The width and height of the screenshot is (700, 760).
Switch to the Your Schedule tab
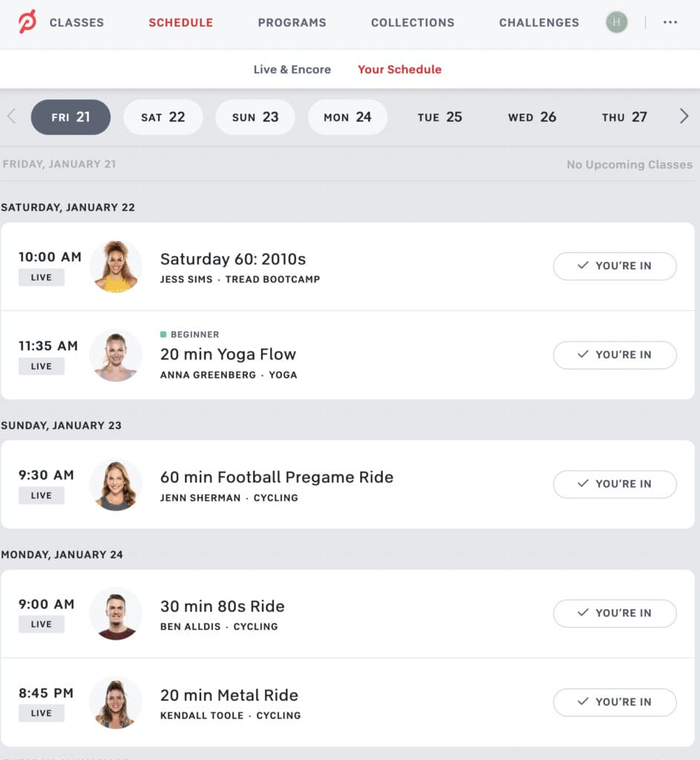[x=399, y=69]
